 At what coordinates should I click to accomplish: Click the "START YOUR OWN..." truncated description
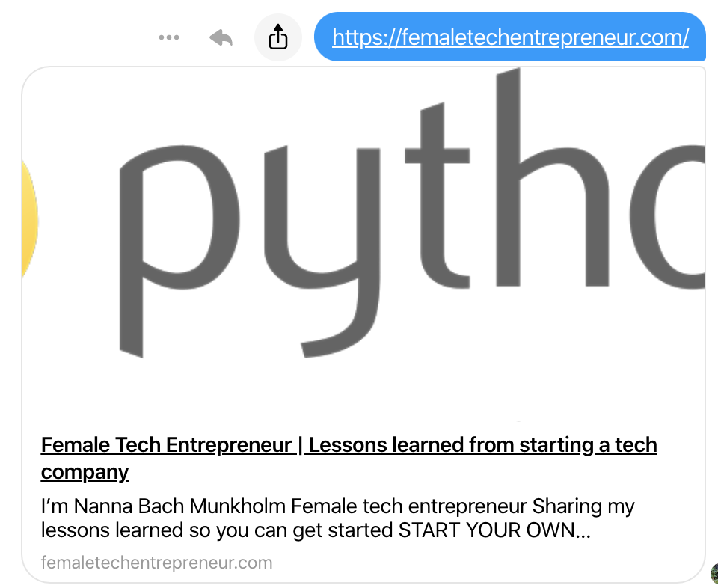pos(494,530)
